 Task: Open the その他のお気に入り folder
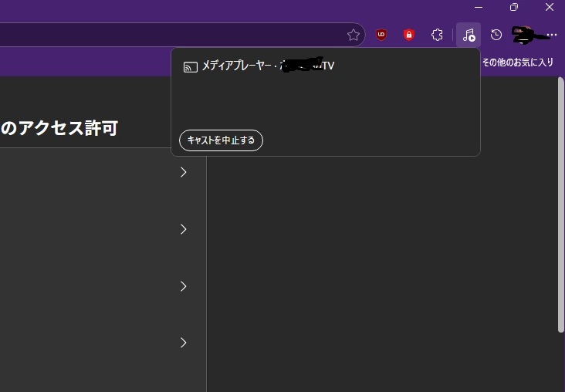(x=517, y=63)
